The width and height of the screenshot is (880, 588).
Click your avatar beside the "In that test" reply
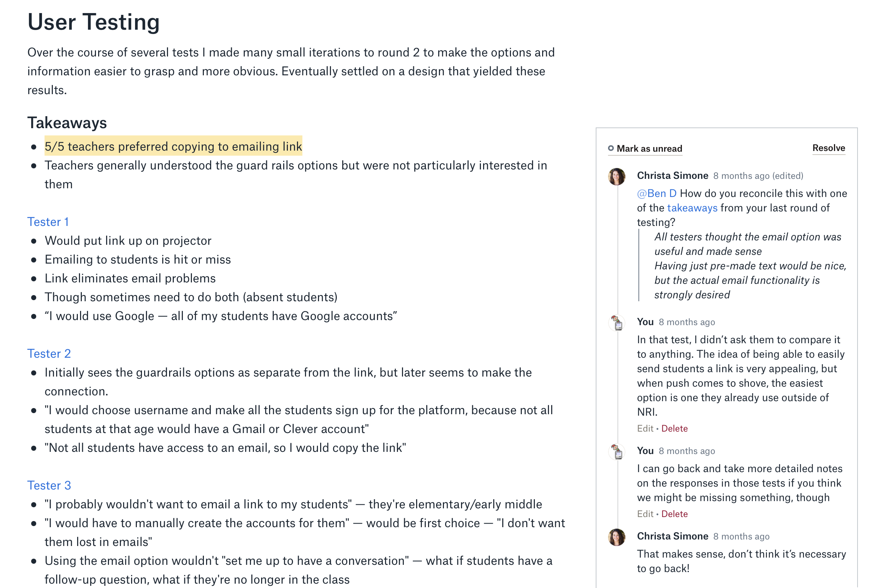click(x=616, y=323)
